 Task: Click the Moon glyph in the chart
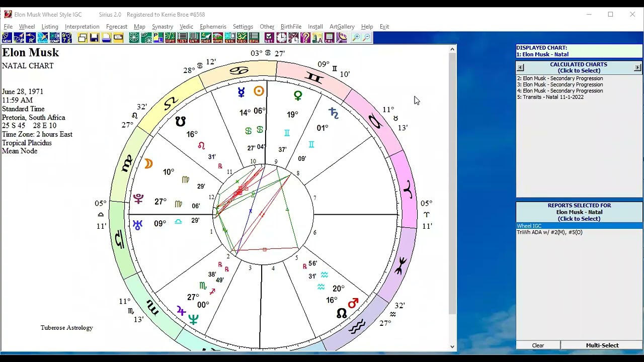click(148, 163)
